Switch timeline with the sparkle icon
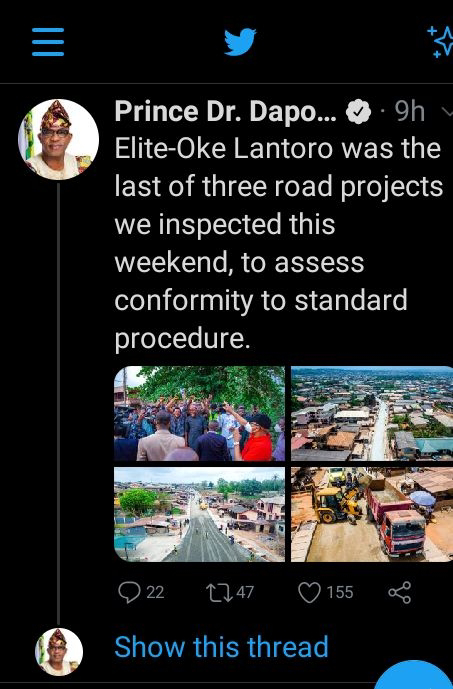453x689 pixels. [441, 42]
